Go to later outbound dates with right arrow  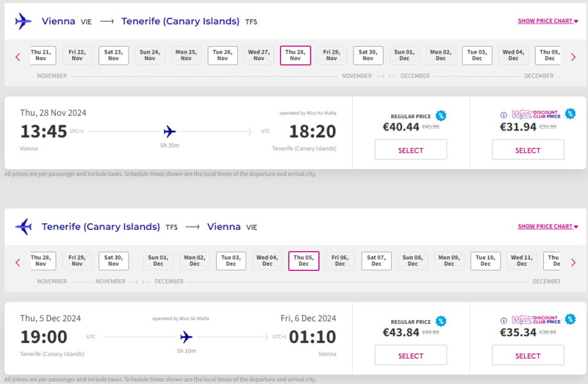[x=573, y=57]
